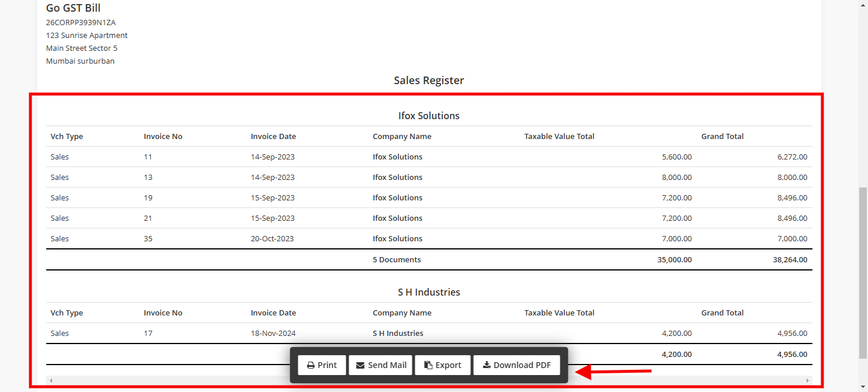
Task: Click the left arrow of horizontal scrollbar
Action: click(x=51, y=380)
